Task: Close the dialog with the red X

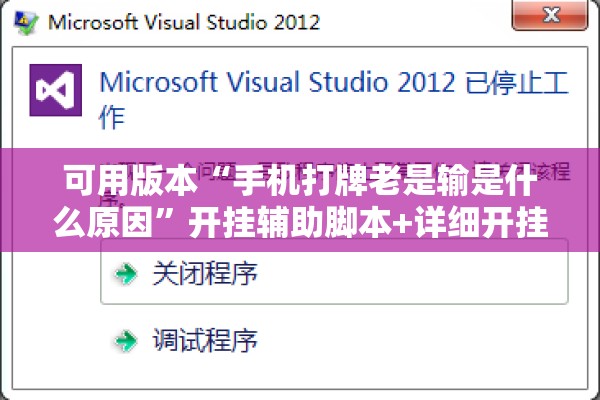Action: [x=549, y=15]
